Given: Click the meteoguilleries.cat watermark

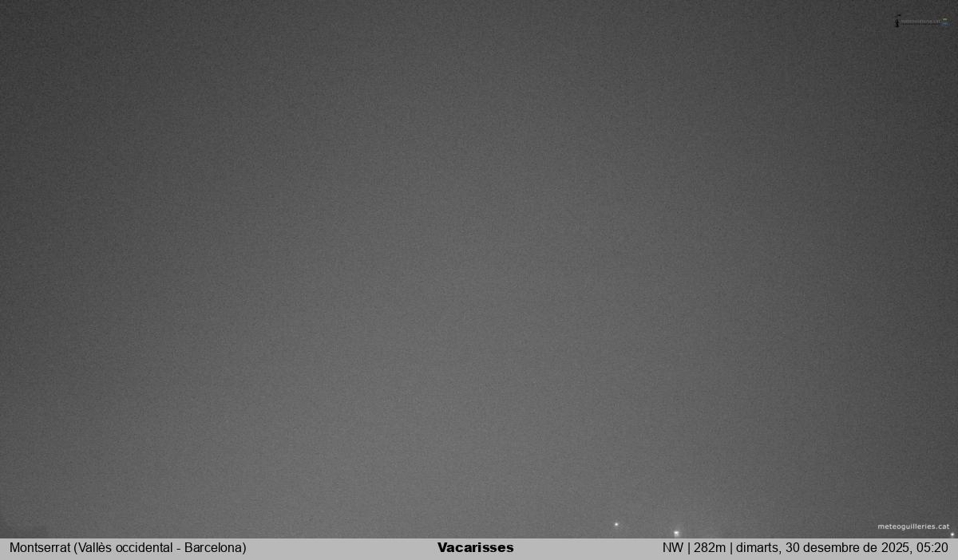Looking at the screenshot, I should tap(913, 526).
